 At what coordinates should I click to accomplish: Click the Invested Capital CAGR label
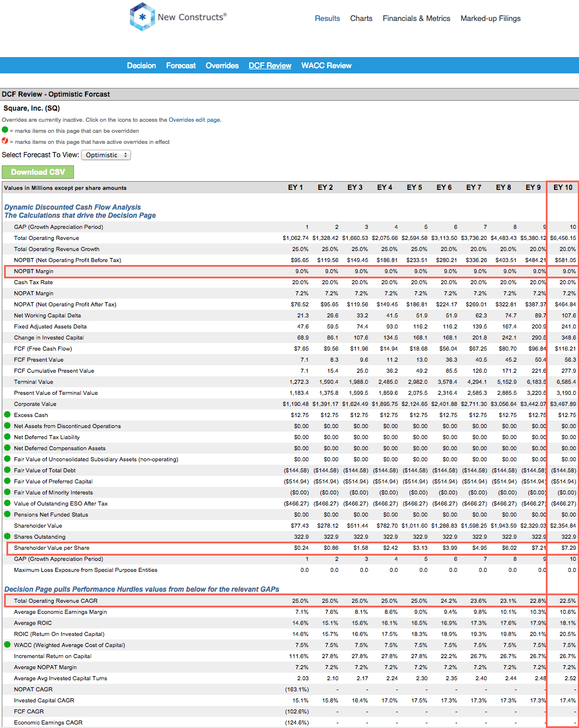click(44, 700)
